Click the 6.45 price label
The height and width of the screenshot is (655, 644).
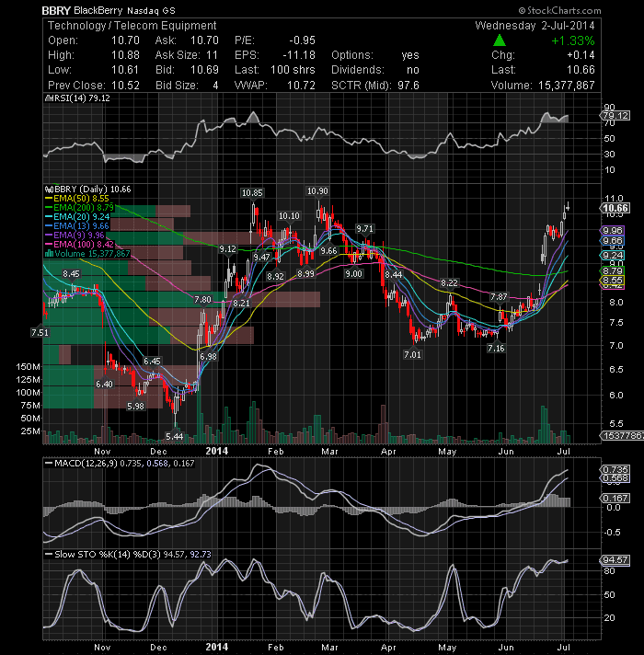pos(152,362)
